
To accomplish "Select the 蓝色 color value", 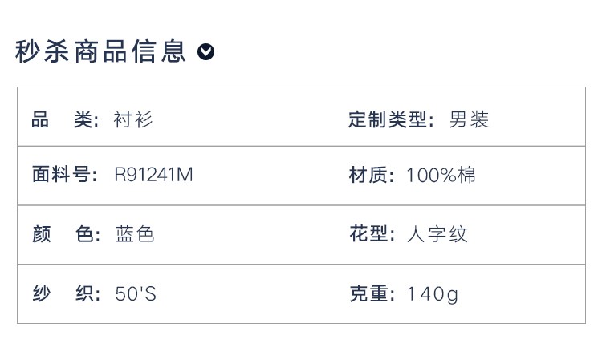I will point(134,234).
